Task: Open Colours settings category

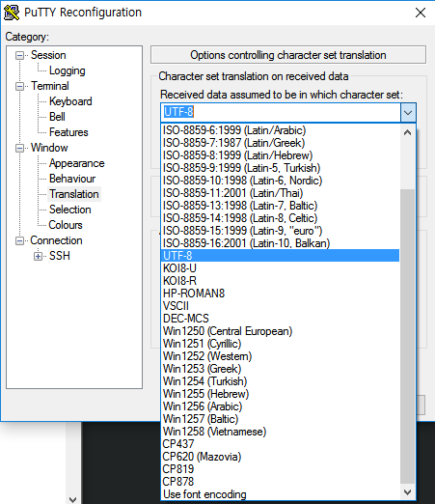Action: [66, 225]
